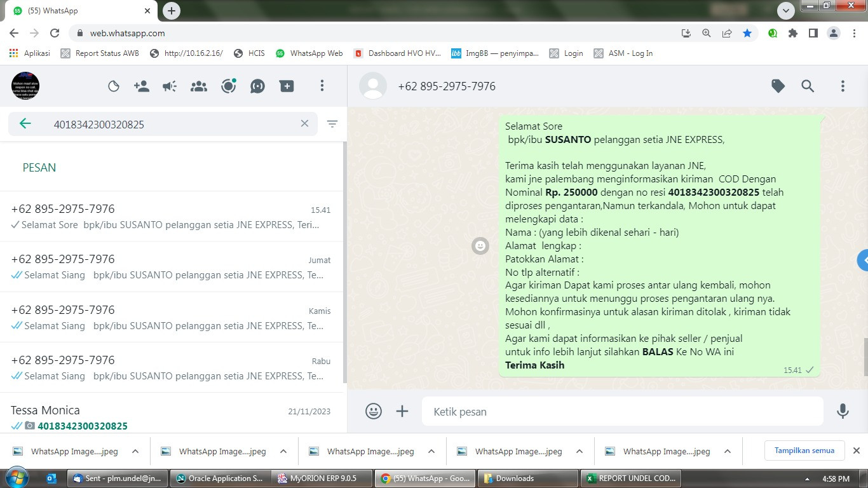Click the Ketik pesan message field

(623, 412)
